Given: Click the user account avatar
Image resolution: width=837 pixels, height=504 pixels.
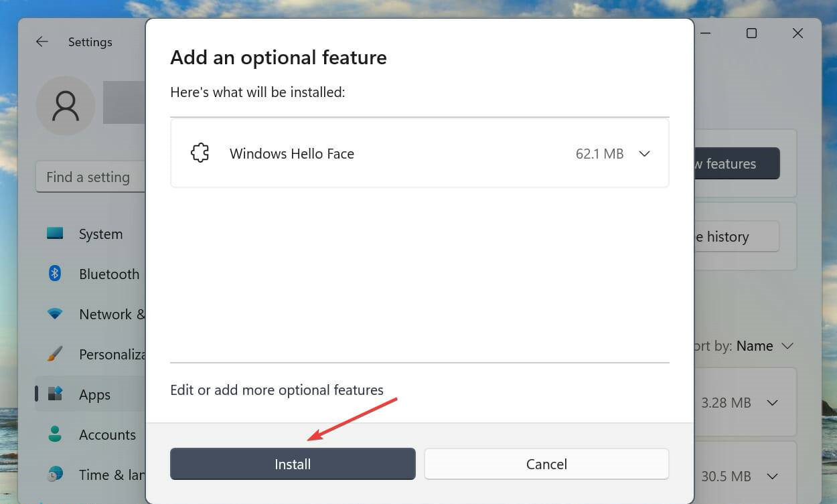Looking at the screenshot, I should [65, 106].
